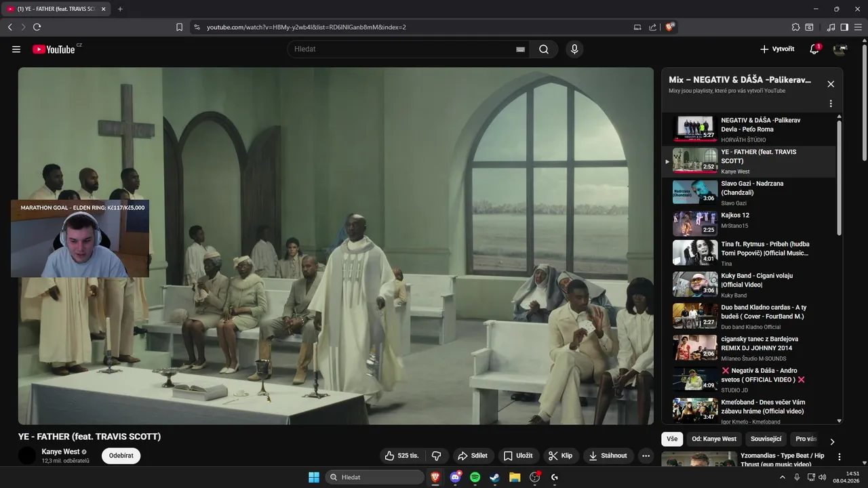The width and height of the screenshot is (868, 488).
Task: Open File Explorer from the taskbar
Action: [515, 477]
